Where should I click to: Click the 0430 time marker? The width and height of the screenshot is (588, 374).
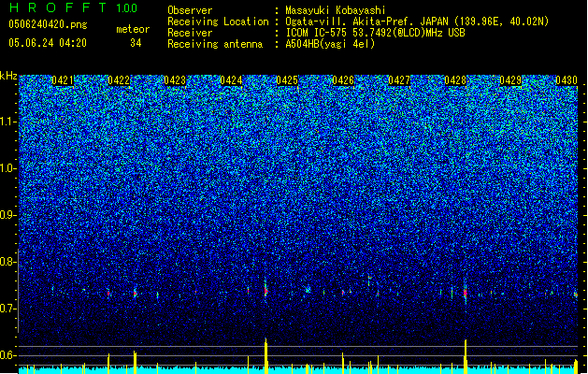click(x=566, y=80)
